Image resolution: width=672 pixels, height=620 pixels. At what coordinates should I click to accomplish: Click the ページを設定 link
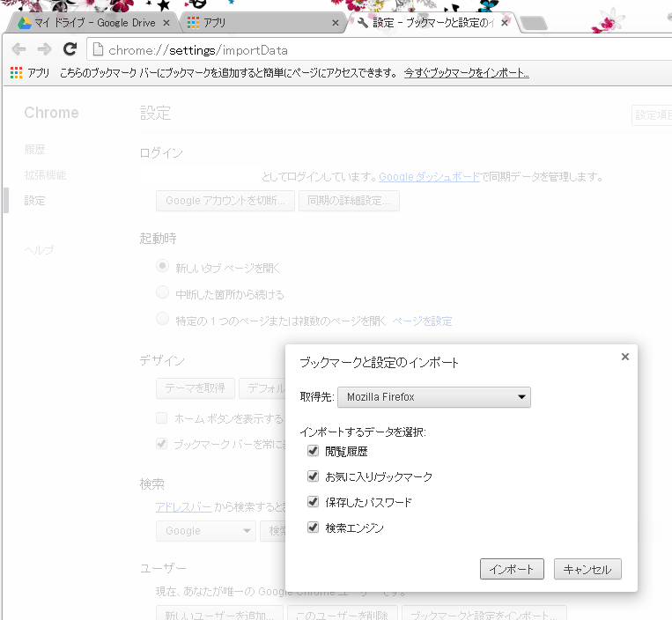tap(422, 321)
